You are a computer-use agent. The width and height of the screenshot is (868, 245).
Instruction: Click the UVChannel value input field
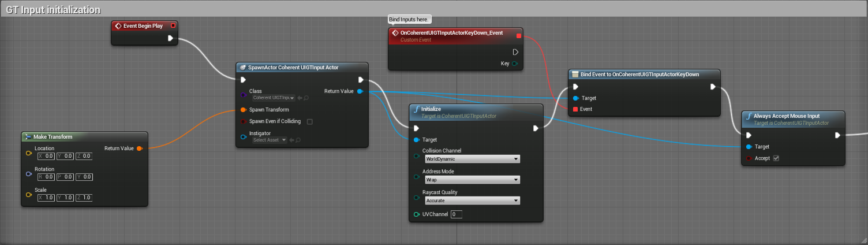coord(457,214)
